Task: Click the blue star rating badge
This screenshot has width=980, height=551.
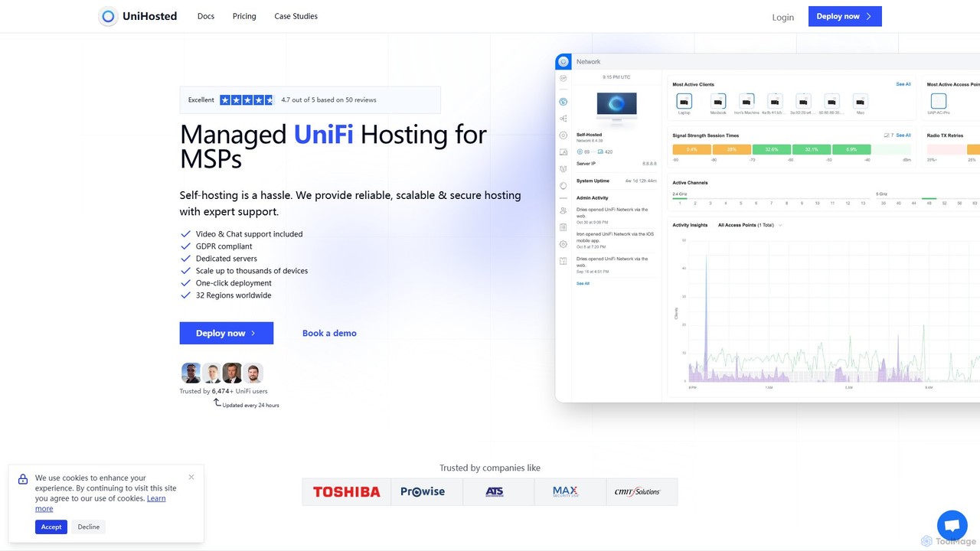Action: point(247,100)
